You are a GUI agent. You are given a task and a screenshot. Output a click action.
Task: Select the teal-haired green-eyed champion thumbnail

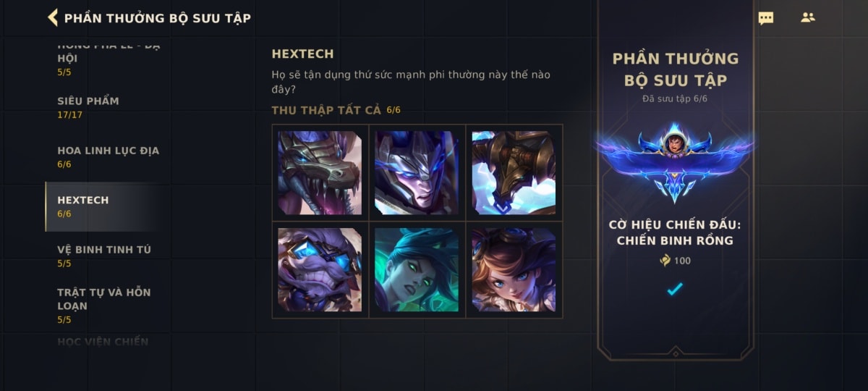click(x=417, y=269)
